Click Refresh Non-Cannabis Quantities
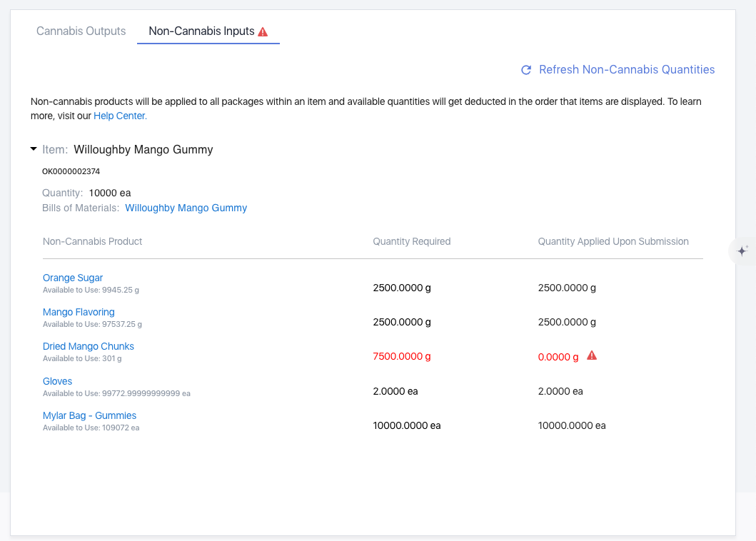The width and height of the screenshot is (756, 541). (626, 69)
